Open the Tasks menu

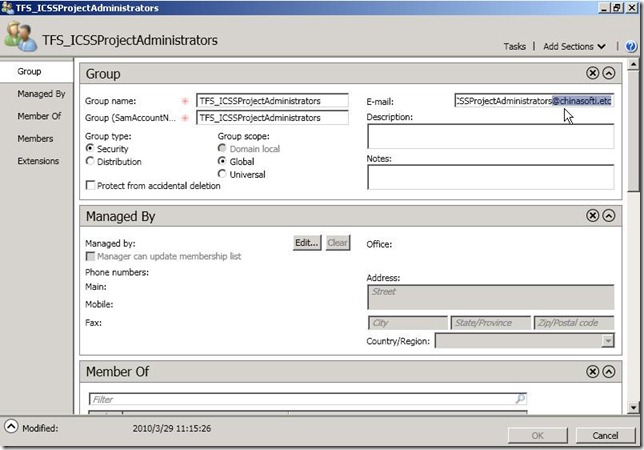pos(515,46)
